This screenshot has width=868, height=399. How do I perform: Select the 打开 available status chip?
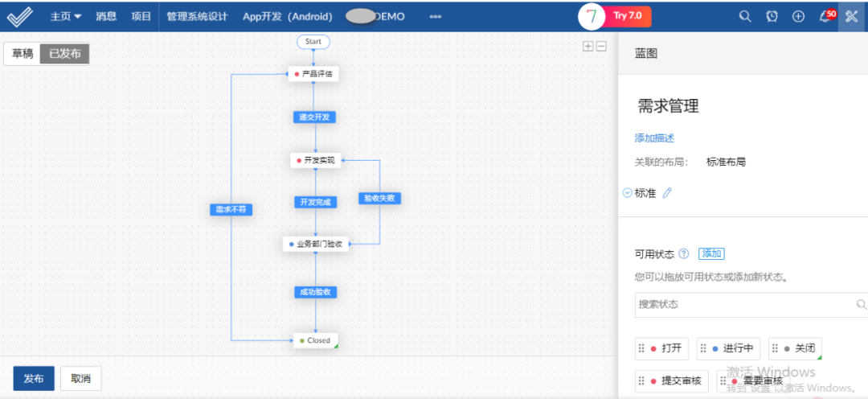coord(662,348)
